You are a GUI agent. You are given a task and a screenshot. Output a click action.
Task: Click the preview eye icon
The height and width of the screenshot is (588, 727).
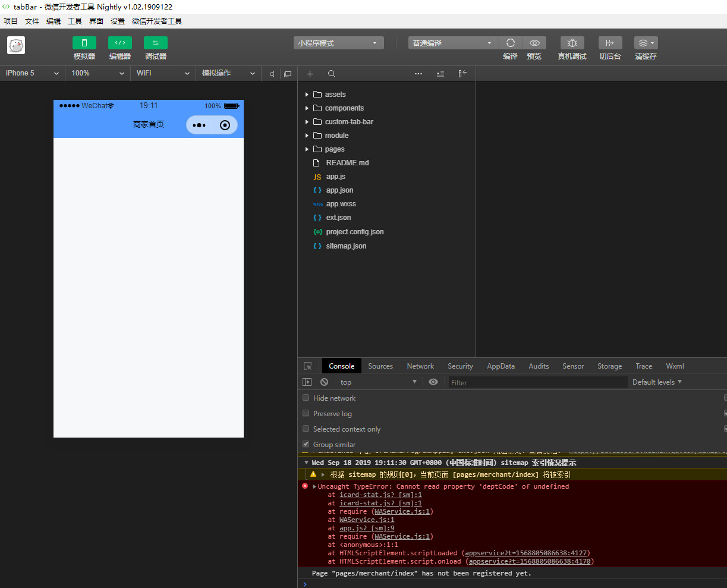tap(534, 43)
